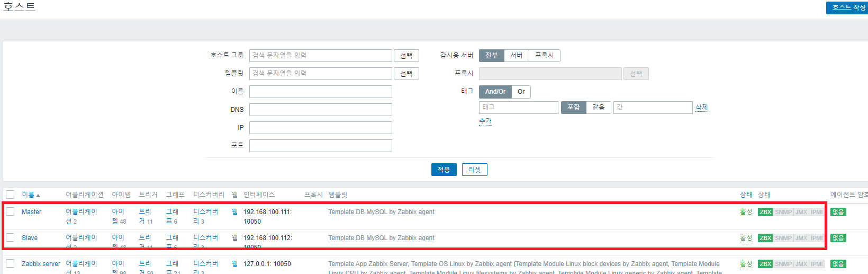Open 어플리케이션 link for Zabbix server
868x274 pixels.
coord(82,267)
